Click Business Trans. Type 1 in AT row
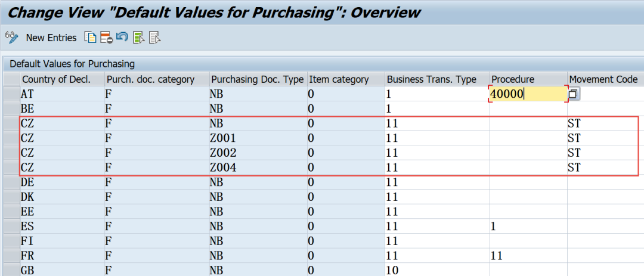Screen dimensions: 644x276 tap(438, 94)
